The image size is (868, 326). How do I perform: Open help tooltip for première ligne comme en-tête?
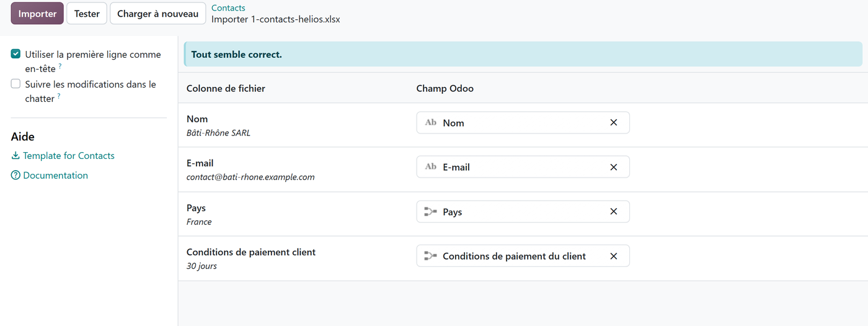pos(60,66)
